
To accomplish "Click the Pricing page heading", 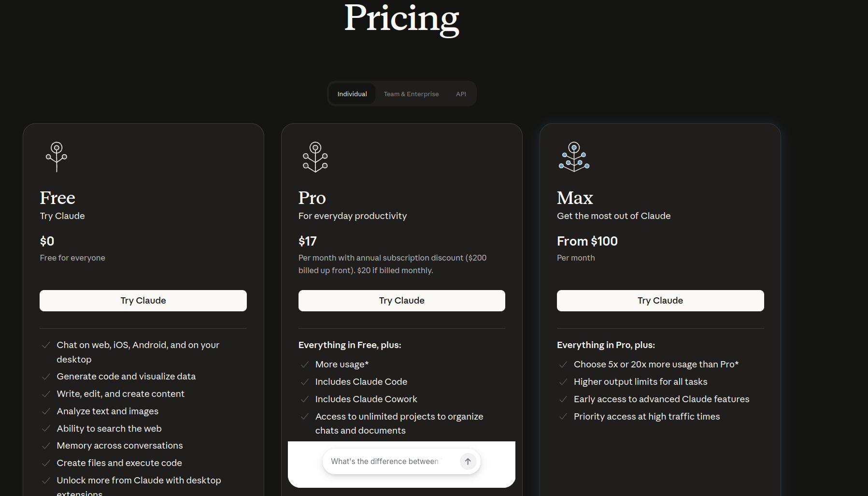I will click(401, 18).
